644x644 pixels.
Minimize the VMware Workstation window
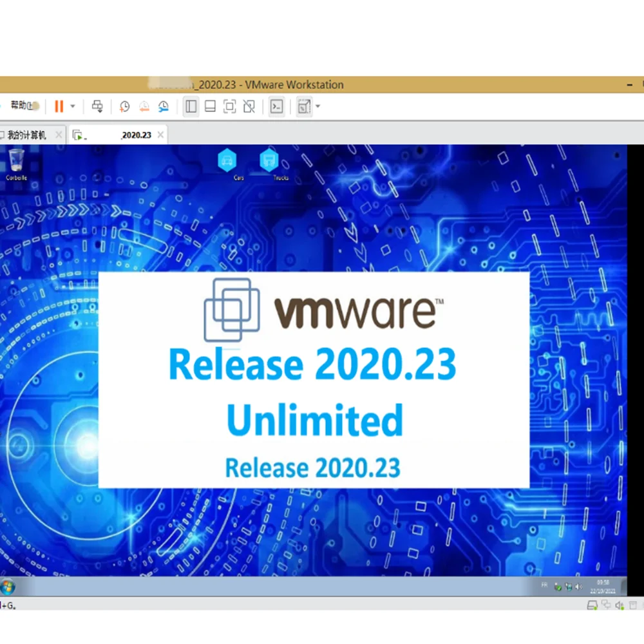[630, 85]
